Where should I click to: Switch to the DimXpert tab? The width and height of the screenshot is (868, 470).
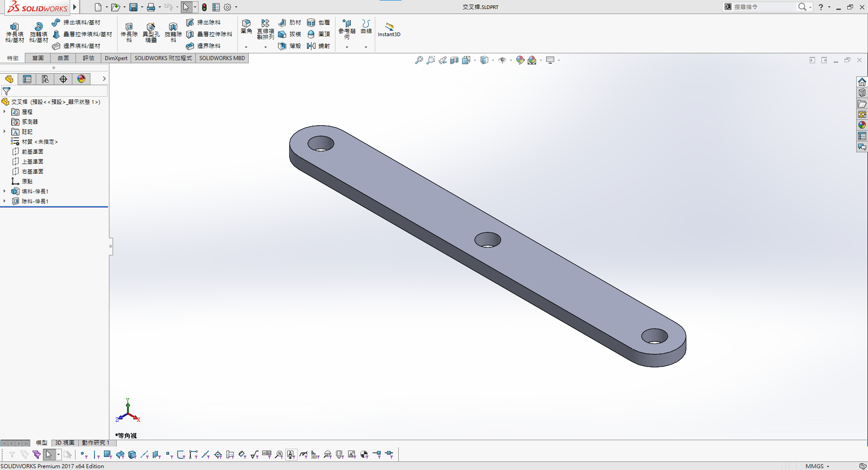tap(116, 58)
